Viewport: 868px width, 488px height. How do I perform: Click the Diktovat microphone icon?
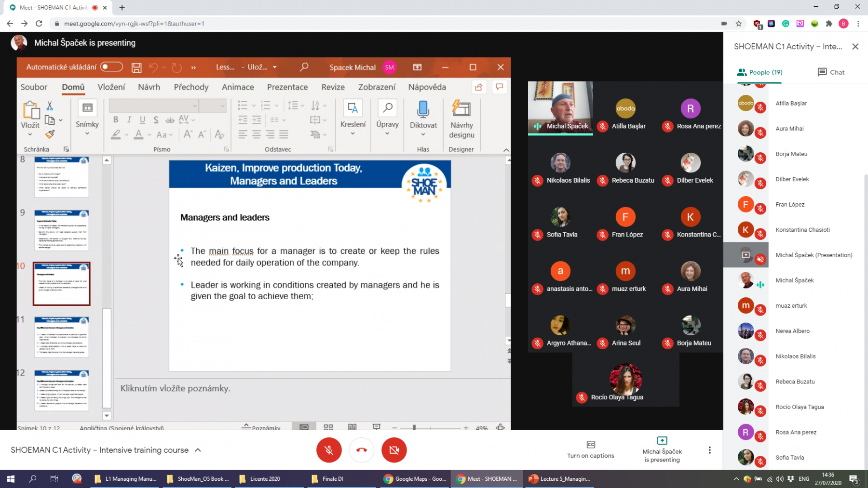click(423, 109)
